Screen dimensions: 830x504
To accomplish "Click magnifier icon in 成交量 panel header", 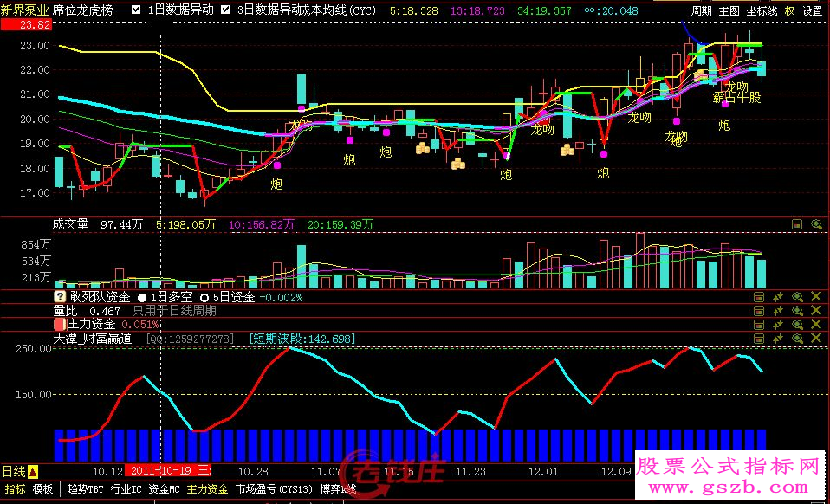I will coord(816,225).
